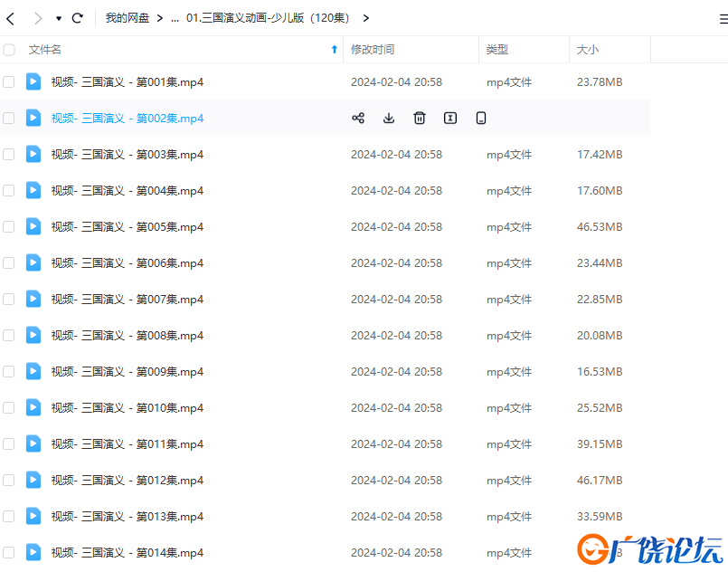
Task: Sort by 大小 column
Action: pyautogui.click(x=587, y=49)
